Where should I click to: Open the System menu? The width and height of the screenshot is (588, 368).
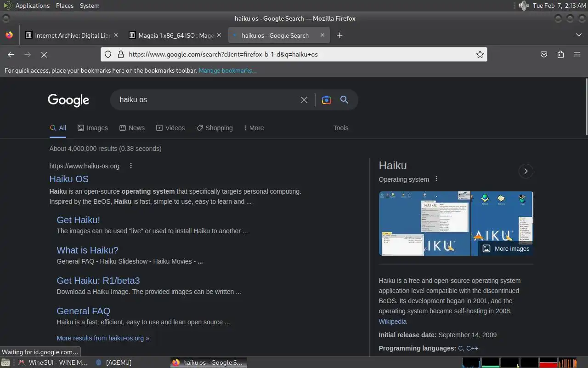point(90,6)
